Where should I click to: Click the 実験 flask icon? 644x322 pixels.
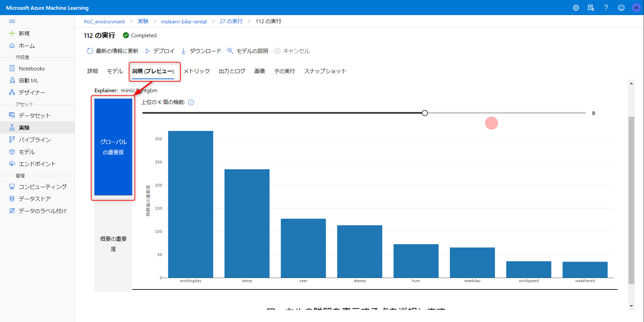pyautogui.click(x=12, y=127)
